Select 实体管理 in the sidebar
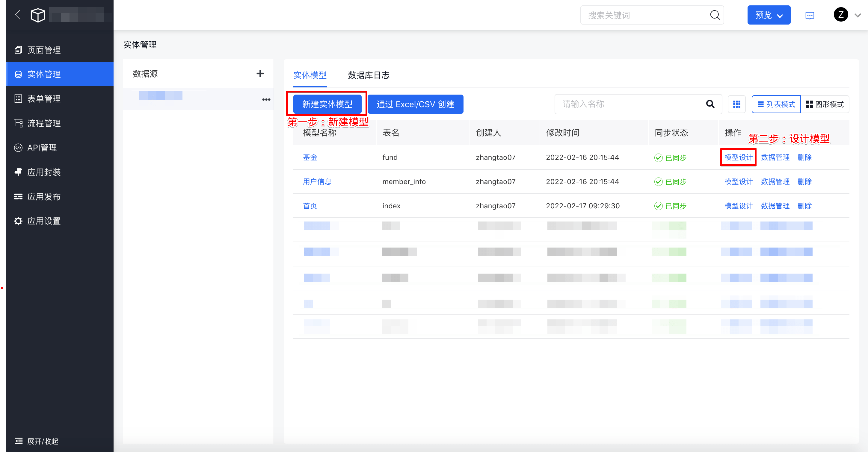The image size is (868, 452). (60, 74)
